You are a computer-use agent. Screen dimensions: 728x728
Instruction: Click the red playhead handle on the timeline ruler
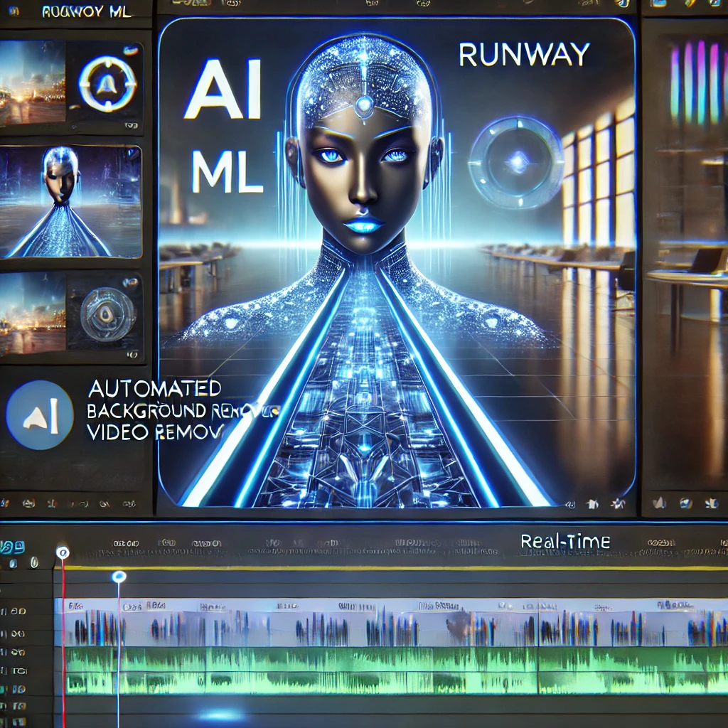click(63, 552)
